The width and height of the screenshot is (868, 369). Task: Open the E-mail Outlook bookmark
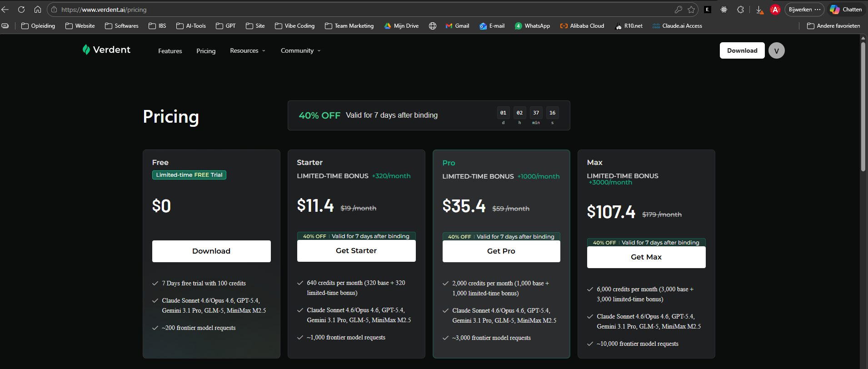pos(492,26)
